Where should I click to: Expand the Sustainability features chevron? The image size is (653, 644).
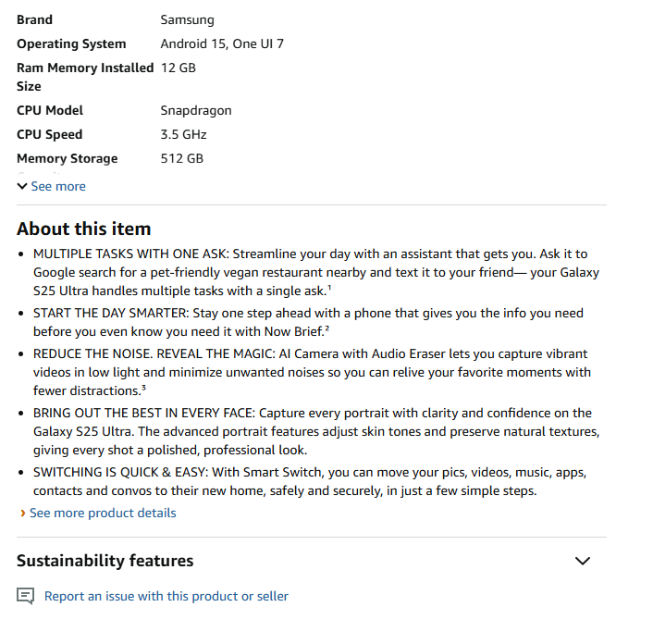[x=582, y=561]
